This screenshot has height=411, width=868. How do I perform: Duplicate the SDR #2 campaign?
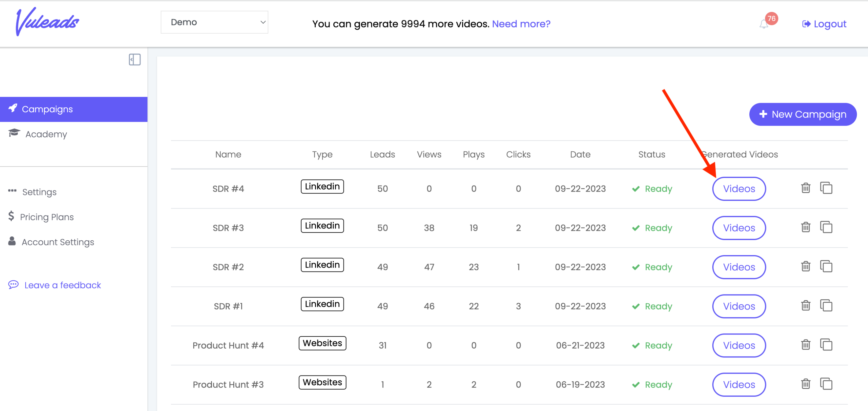(x=826, y=266)
